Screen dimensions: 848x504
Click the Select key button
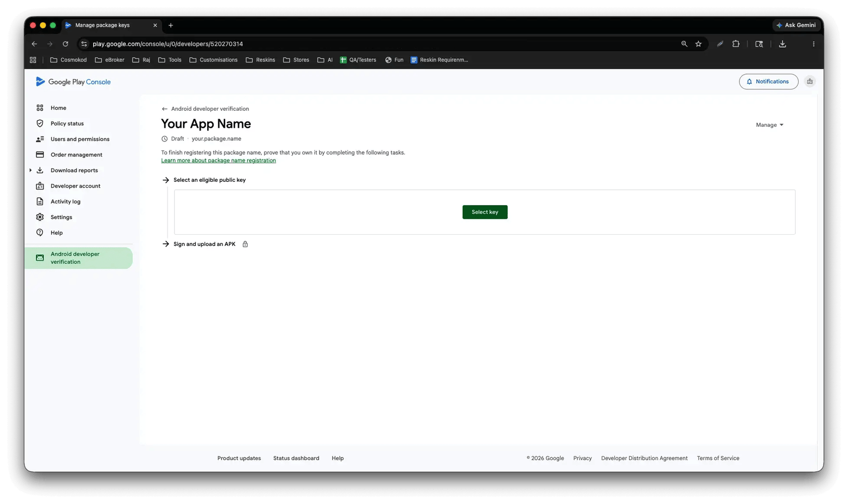pos(485,212)
